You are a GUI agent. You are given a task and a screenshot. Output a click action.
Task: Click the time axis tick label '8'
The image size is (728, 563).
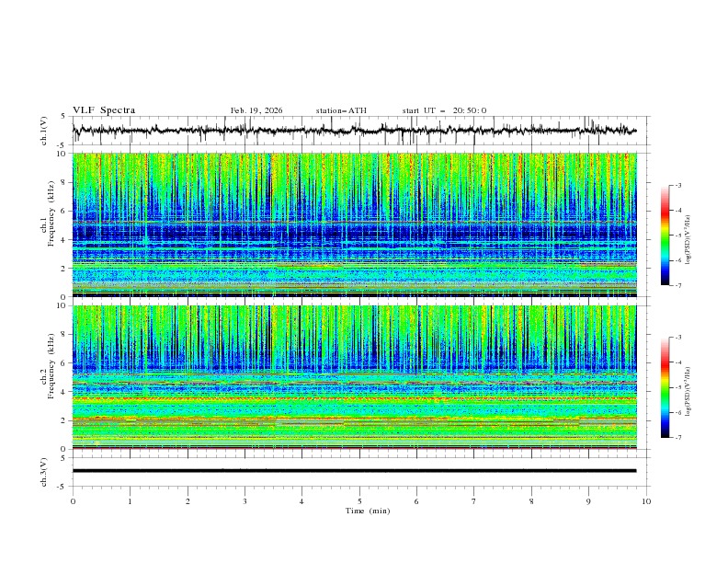pyautogui.click(x=531, y=501)
